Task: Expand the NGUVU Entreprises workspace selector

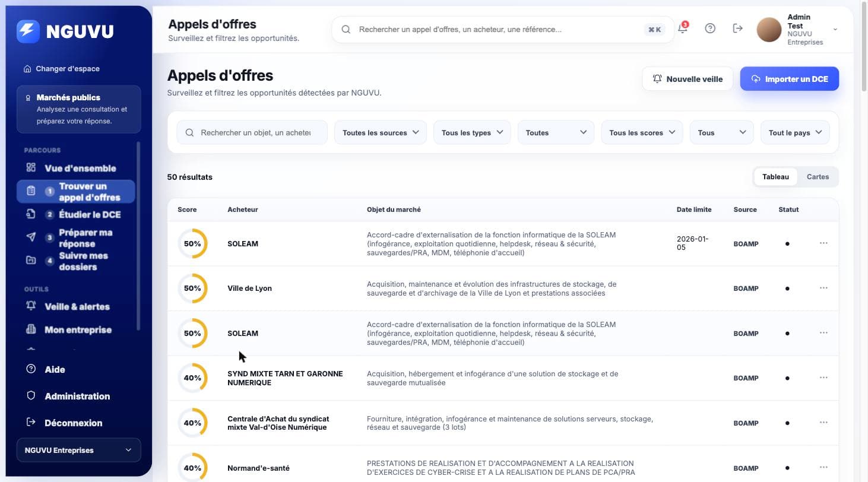Action: 78,450
